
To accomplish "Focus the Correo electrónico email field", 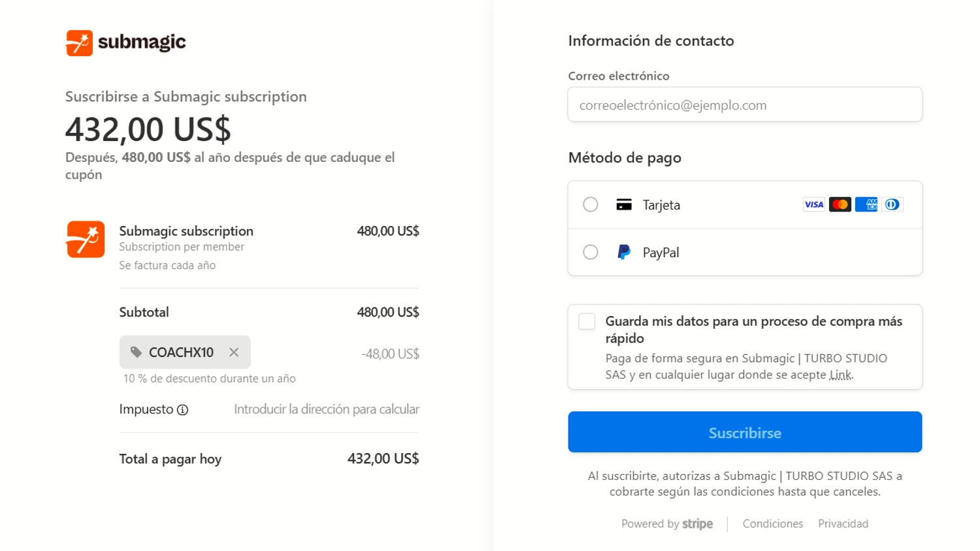I will click(x=745, y=104).
